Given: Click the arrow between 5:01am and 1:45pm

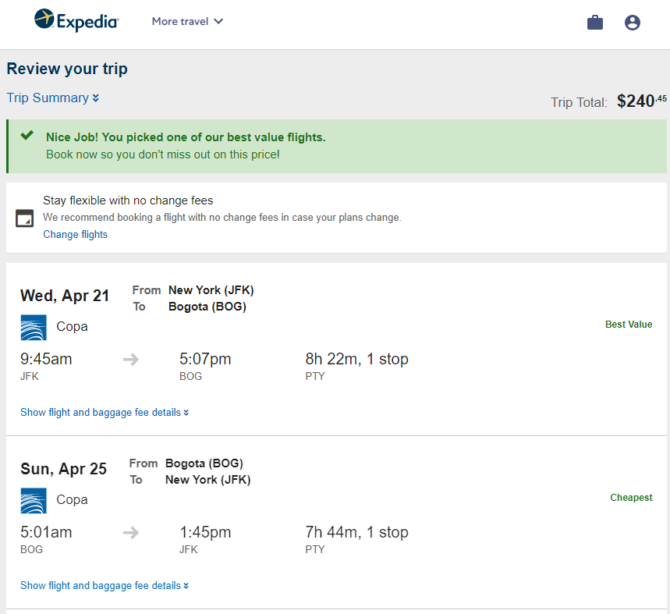Looking at the screenshot, I should 131,532.
